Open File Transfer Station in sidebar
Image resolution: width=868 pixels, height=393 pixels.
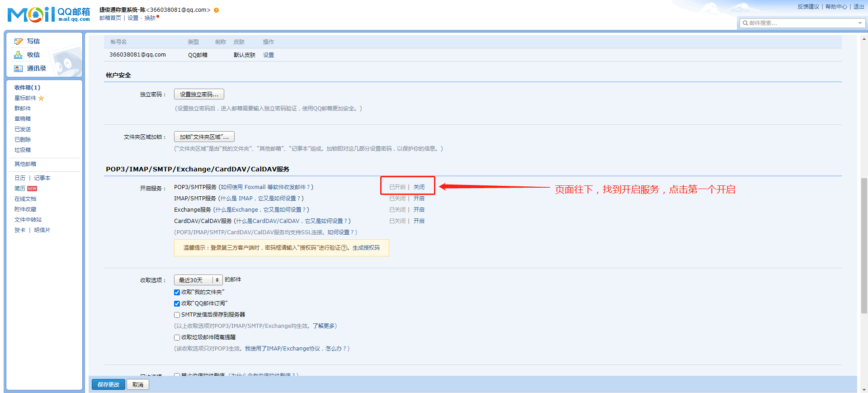(28, 220)
